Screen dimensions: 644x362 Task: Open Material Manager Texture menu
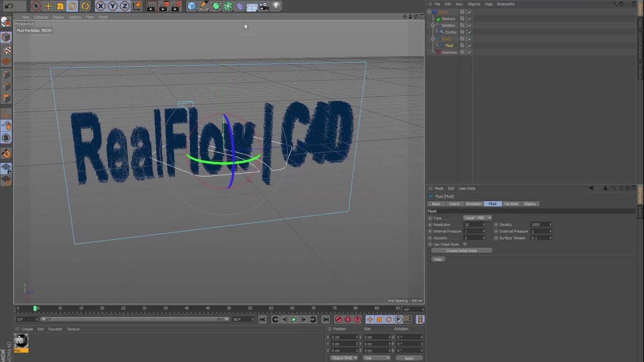point(73,329)
